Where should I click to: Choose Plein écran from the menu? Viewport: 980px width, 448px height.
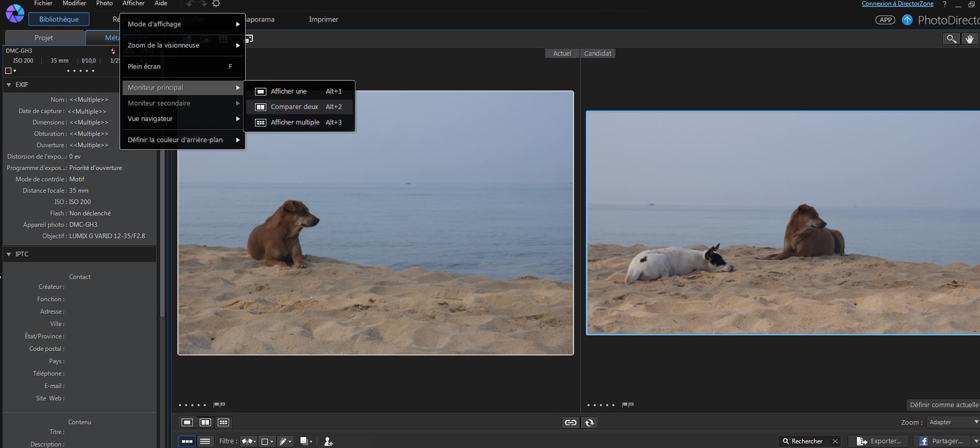click(x=183, y=67)
